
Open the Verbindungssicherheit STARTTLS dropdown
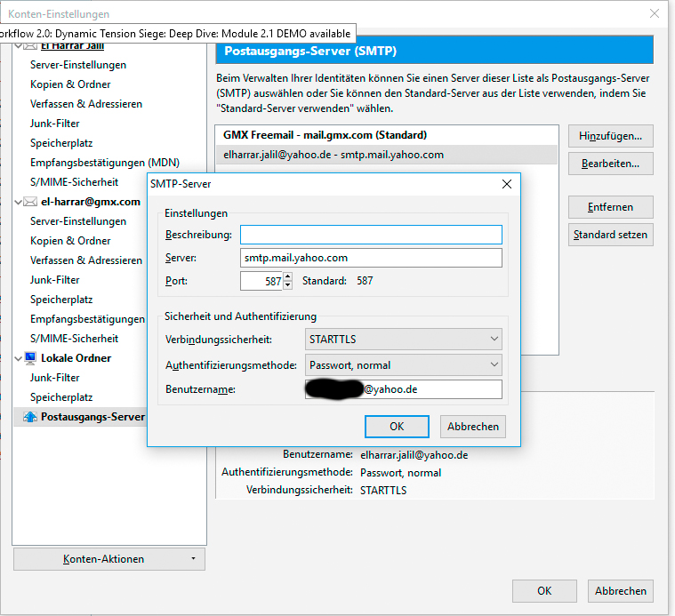404,340
